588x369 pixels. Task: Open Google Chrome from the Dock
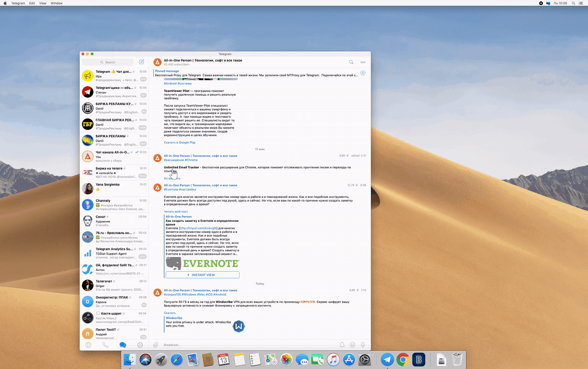click(x=403, y=360)
